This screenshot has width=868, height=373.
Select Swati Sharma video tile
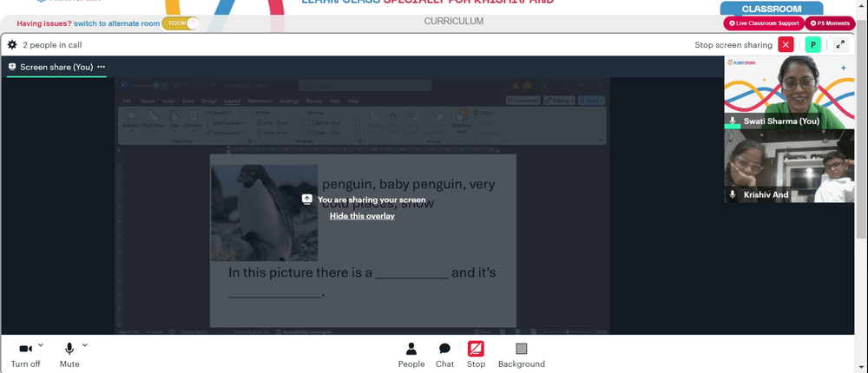click(x=789, y=93)
